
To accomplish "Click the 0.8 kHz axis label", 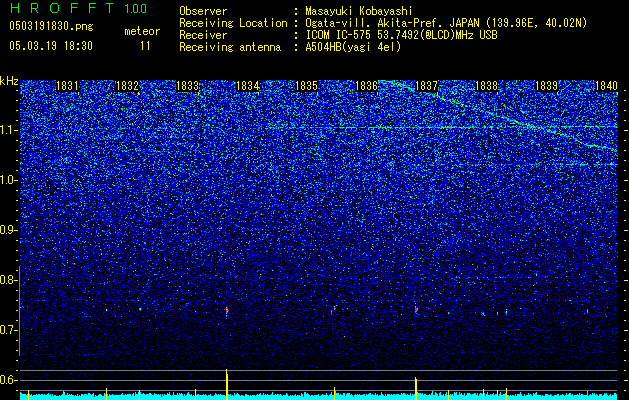I will (x=9, y=280).
